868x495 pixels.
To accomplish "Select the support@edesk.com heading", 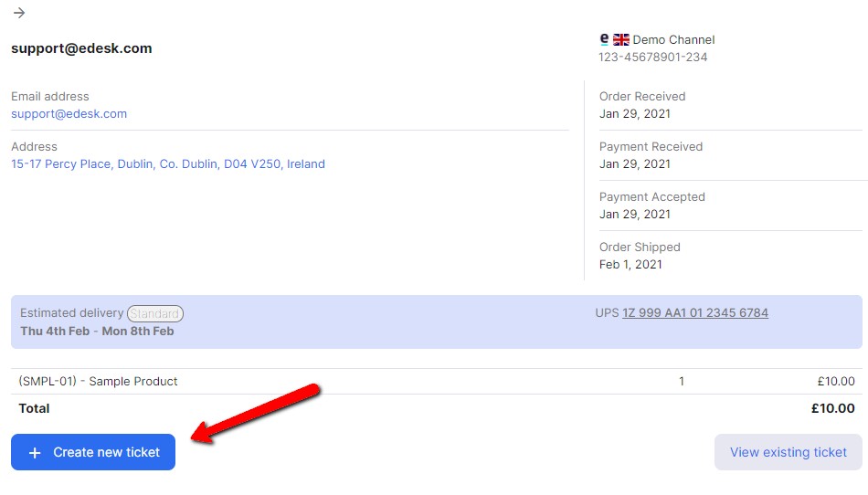I will tap(81, 48).
